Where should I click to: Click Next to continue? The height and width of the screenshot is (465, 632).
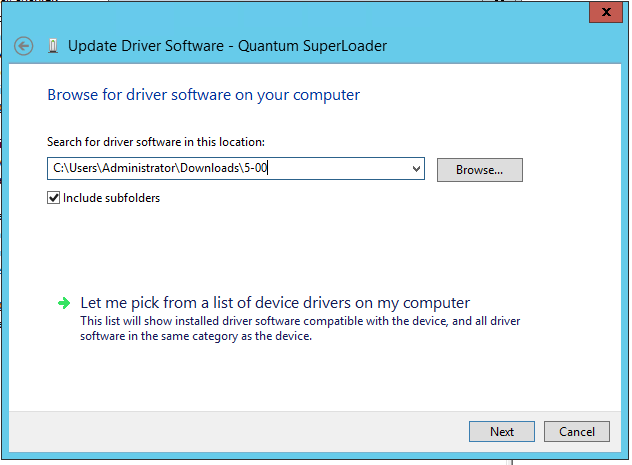point(502,432)
